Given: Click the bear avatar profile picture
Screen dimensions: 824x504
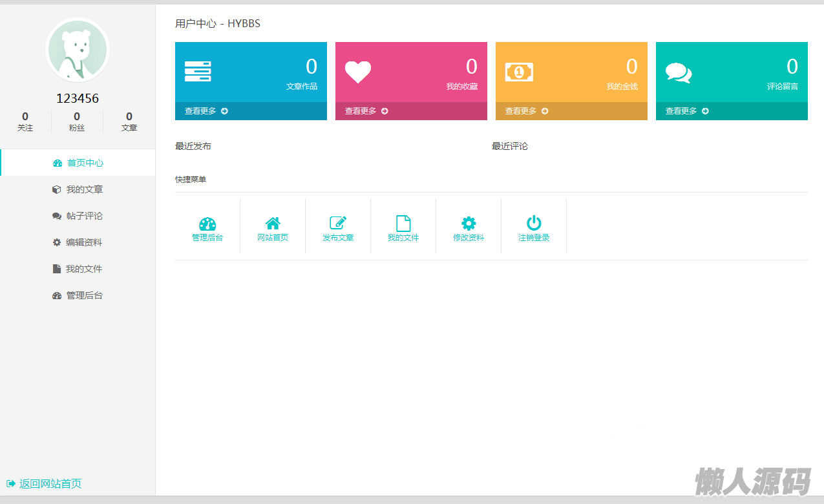Looking at the screenshot, I should (78, 50).
